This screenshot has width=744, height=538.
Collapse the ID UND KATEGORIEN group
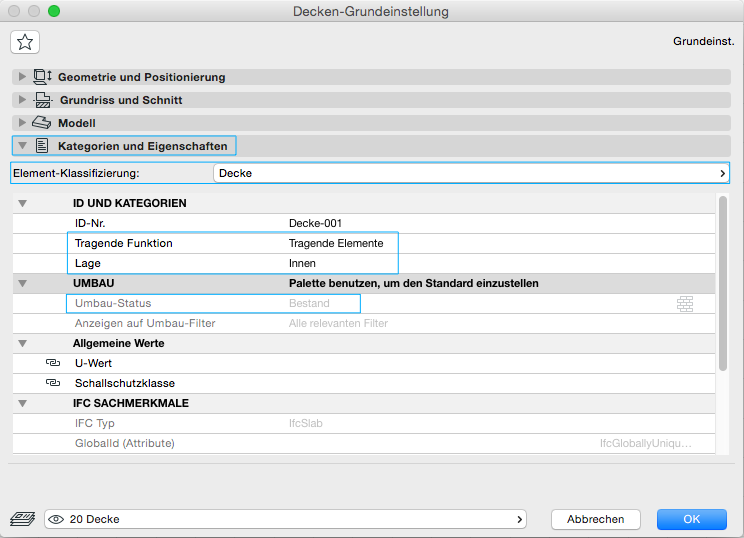(22, 203)
